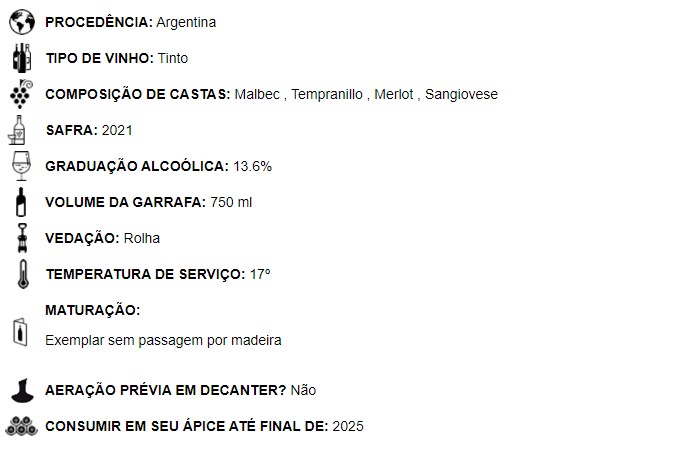Click the corkscrew icon for Vedação
Image resolution: width=694 pixels, height=453 pixels.
20,237
